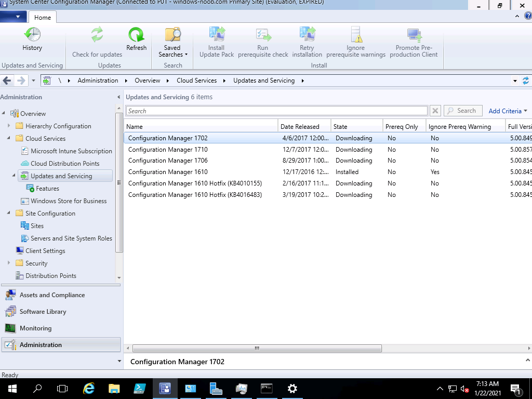Open PowerShell from the taskbar

tap(139, 389)
